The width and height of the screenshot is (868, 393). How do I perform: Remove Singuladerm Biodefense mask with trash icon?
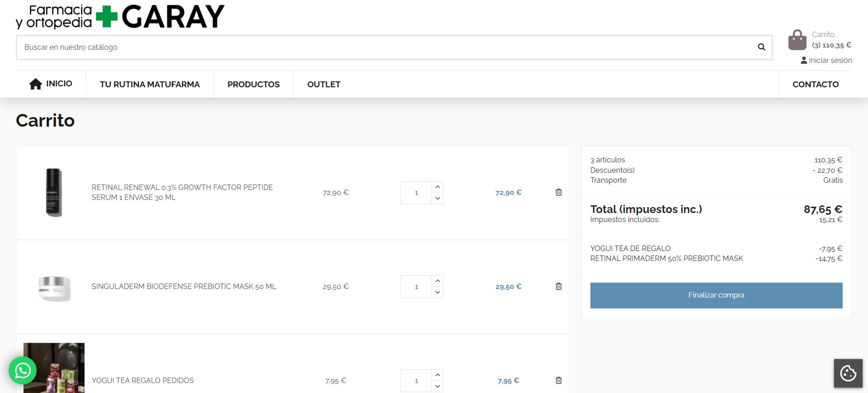pos(559,286)
